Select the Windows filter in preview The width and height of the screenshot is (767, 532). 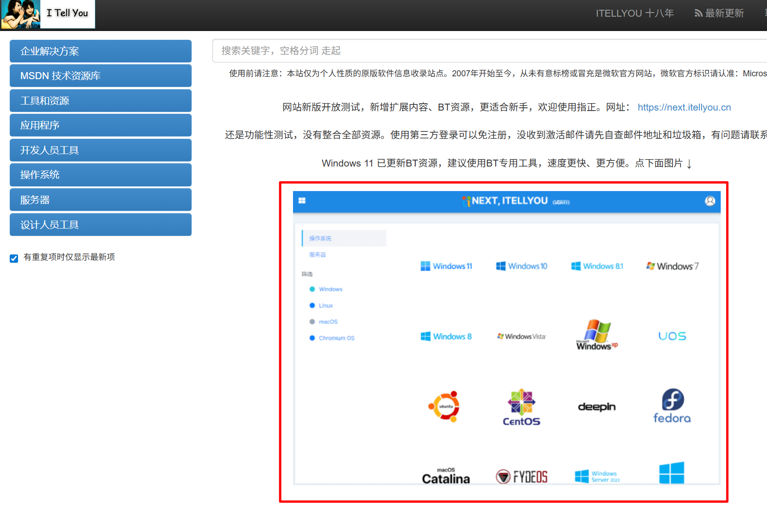[326, 289]
